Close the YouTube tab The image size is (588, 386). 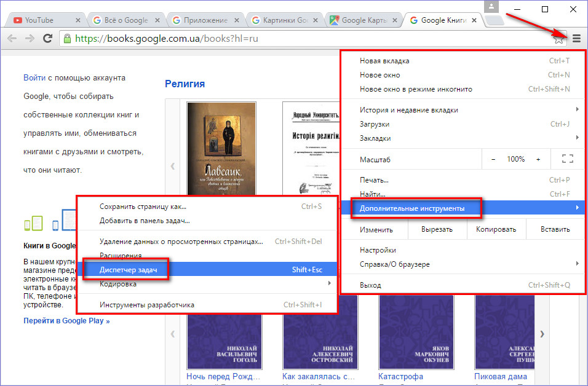78,20
